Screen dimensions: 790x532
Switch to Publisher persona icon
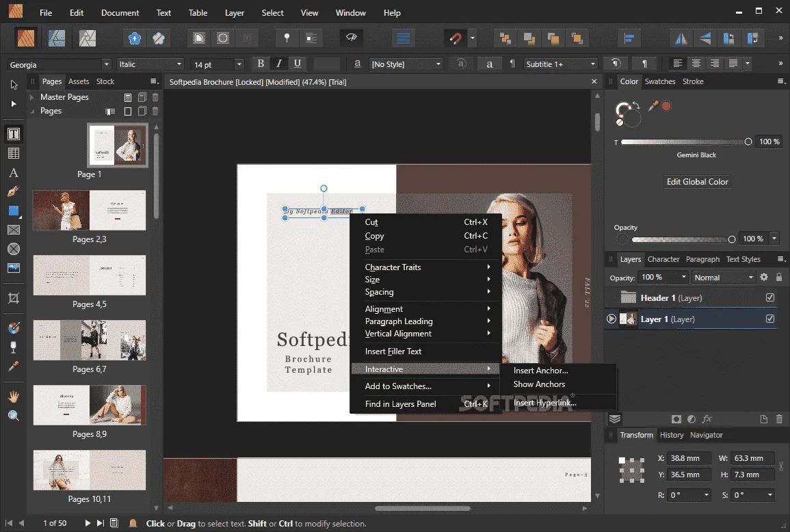(x=26, y=38)
